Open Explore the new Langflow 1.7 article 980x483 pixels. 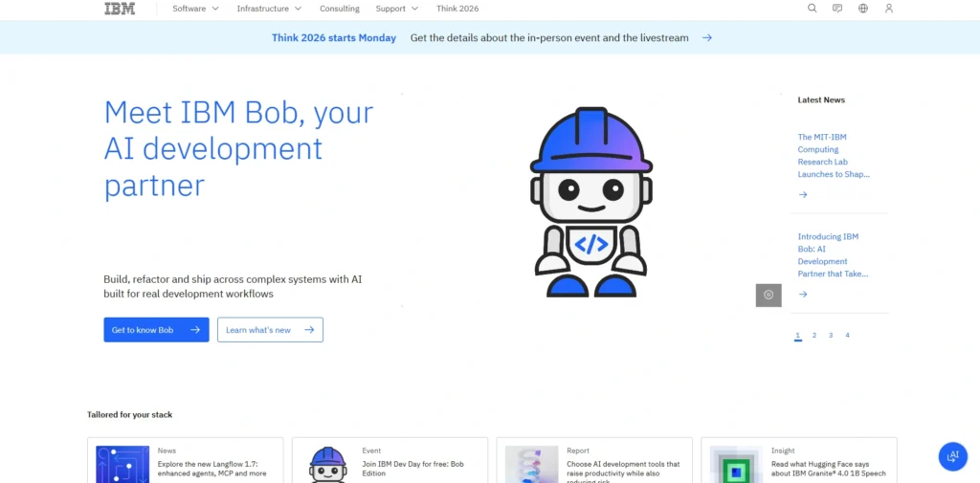[x=212, y=469]
